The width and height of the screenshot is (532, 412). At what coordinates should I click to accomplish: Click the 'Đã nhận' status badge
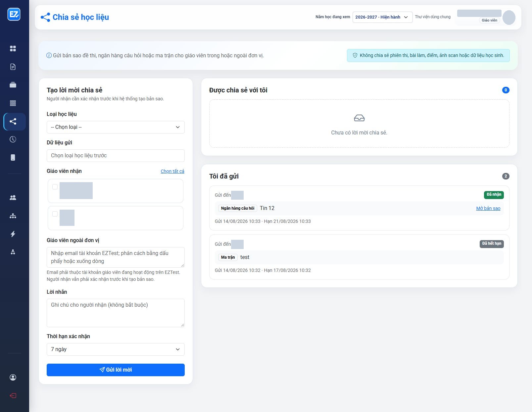pyautogui.click(x=494, y=195)
